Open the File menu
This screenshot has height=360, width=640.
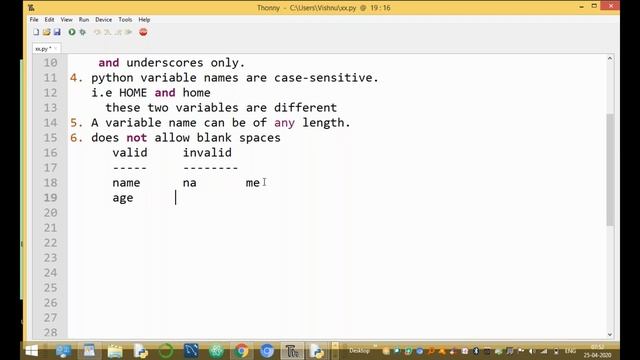click(34, 20)
